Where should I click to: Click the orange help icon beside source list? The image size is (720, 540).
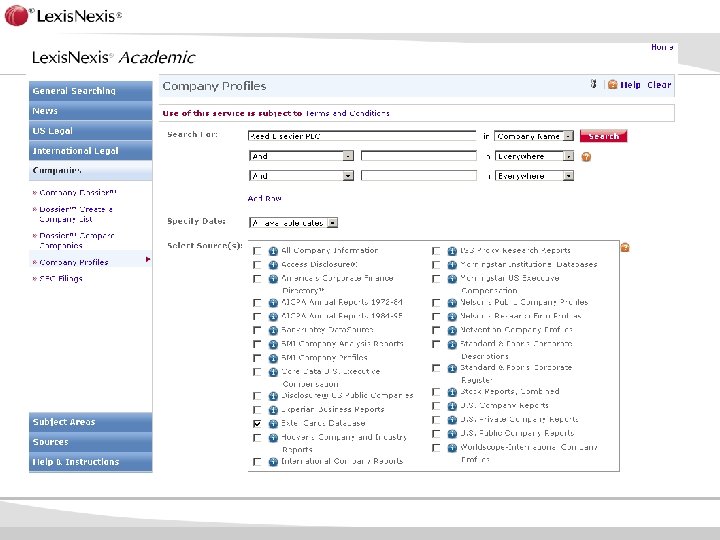625,248
